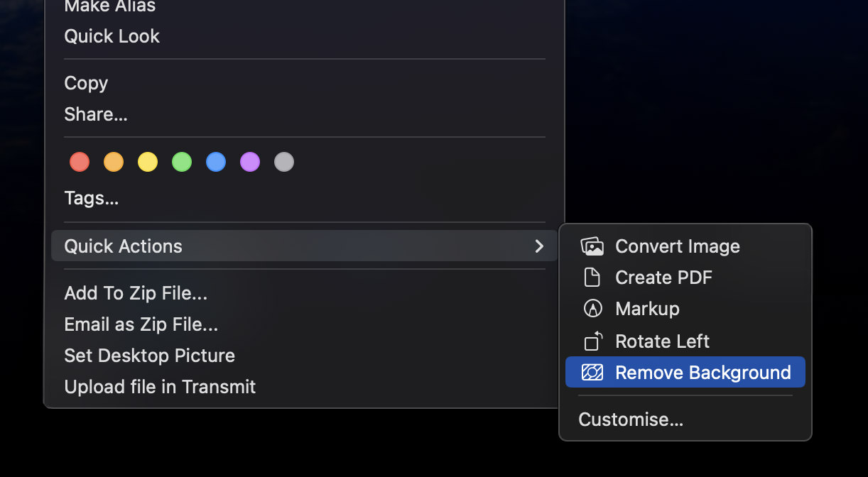Apply the yellow tag colour
Image resolution: width=868 pixels, height=477 pixels.
[x=148, y=162]
